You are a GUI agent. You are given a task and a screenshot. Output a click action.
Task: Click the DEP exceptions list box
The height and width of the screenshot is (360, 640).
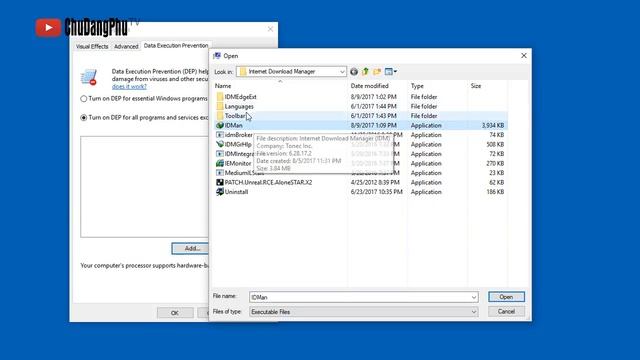click(x=144, y=187)
